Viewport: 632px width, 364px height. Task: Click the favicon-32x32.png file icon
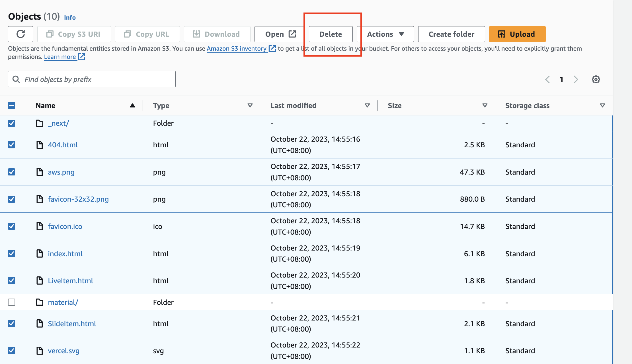click(x=40, y=199)
